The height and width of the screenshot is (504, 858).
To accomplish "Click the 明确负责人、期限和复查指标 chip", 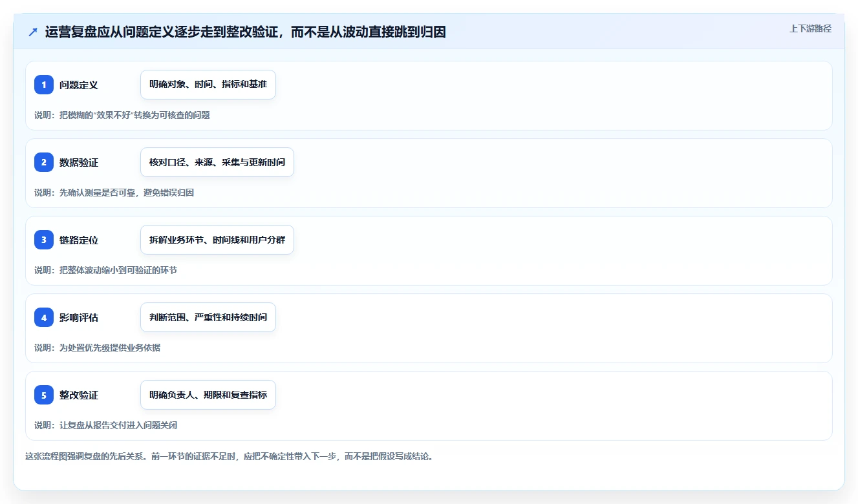I will click(208, 395).
